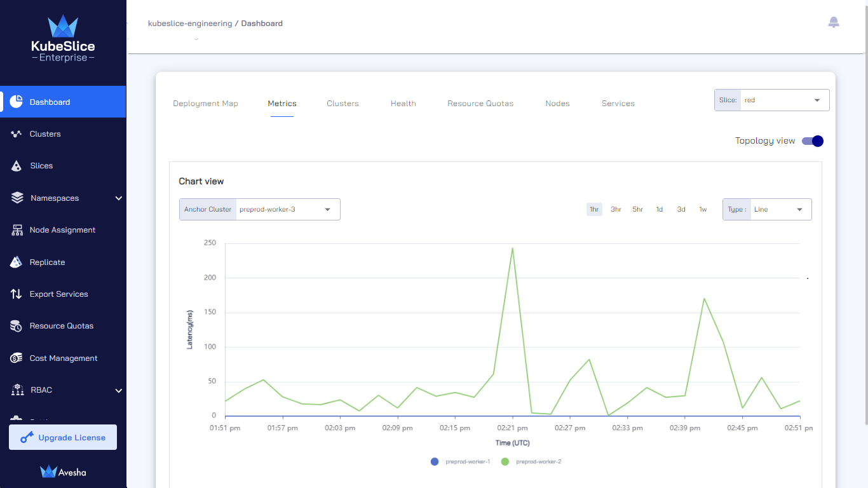Select the 3hr time range
868x488 pixels.
(x=616, y=210)
